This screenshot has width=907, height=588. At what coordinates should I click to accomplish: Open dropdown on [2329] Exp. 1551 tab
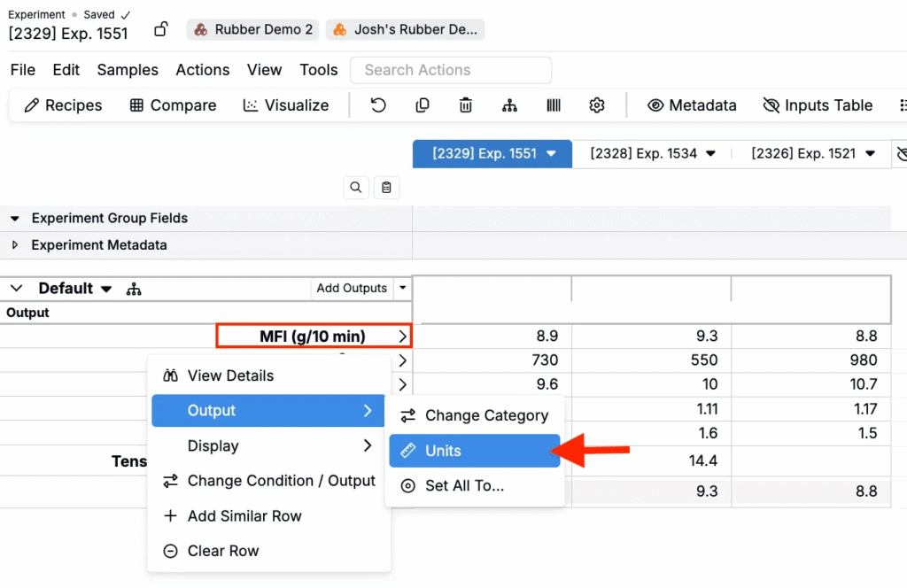pyautogui.click(x=551, y=153)
